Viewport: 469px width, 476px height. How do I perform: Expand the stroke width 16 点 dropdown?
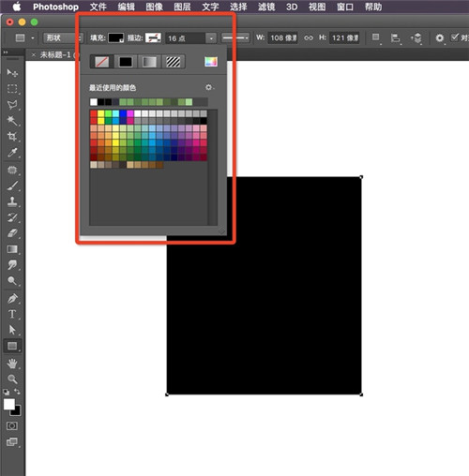pos(211,38)
